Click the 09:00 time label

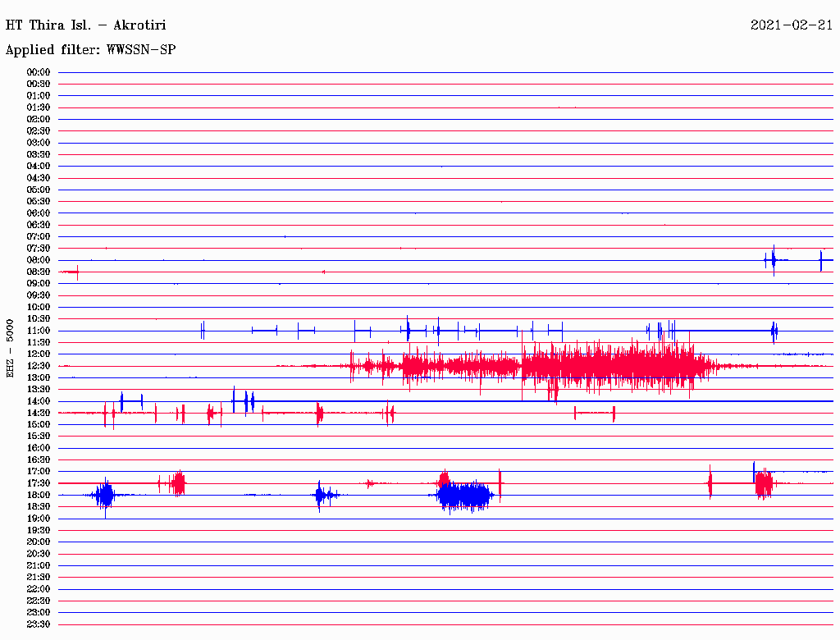[x=39, y=284]
